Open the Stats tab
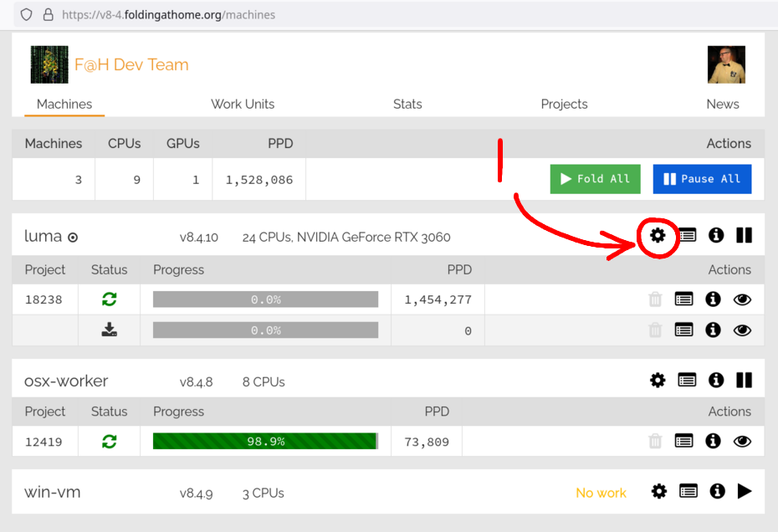 pos(407,105)
